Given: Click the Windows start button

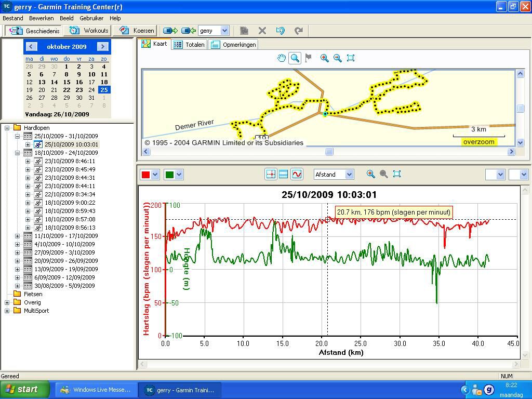Looking at the screenshot, I should pyautogui.click(x=24, y=390).
